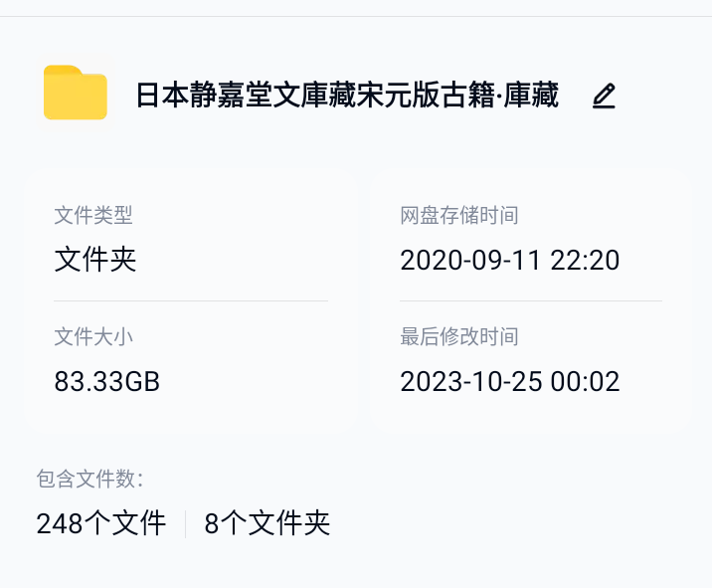The width and height of the screenshot is (712, 588).
Task: Click the 文件大小 label
Action: point(93,337)
